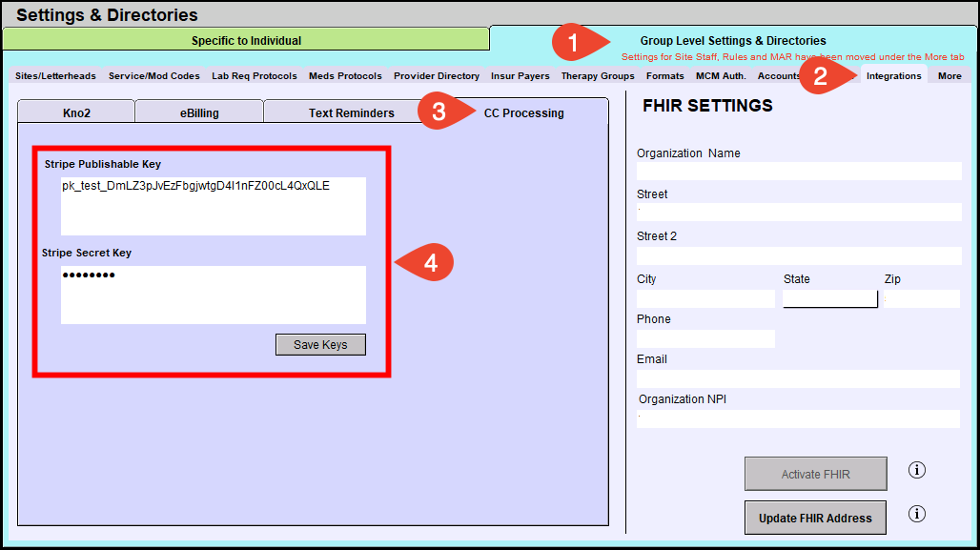The width and height of the screenshot is (980, 550).
Task: Go to Text Reminders tab
Action: 351,112
